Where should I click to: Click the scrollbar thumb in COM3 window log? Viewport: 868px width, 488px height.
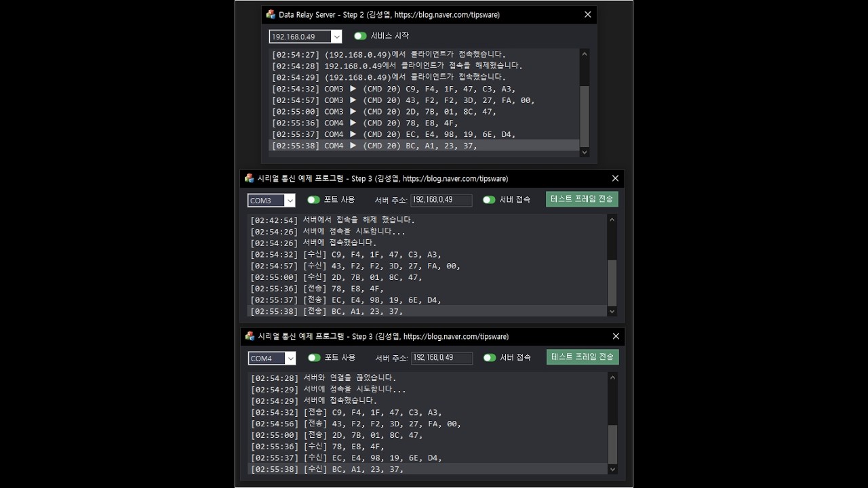tap(612, 283)
